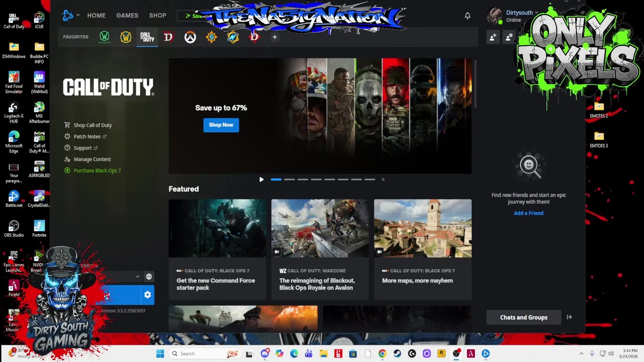
Task: Open MSI Afterburner desktop shortcut
Action: [x=39, y=113]
